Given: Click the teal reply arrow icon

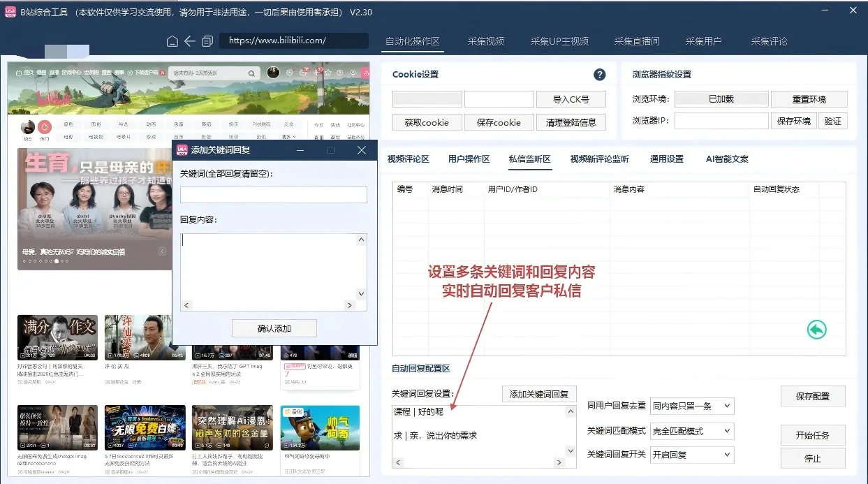Looking at the screenshot, I should coord(816,329).
